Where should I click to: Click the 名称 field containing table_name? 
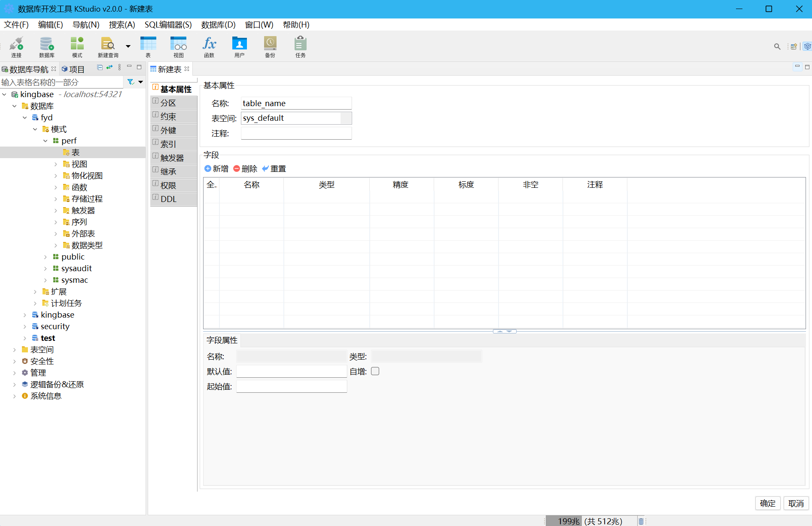296,103
